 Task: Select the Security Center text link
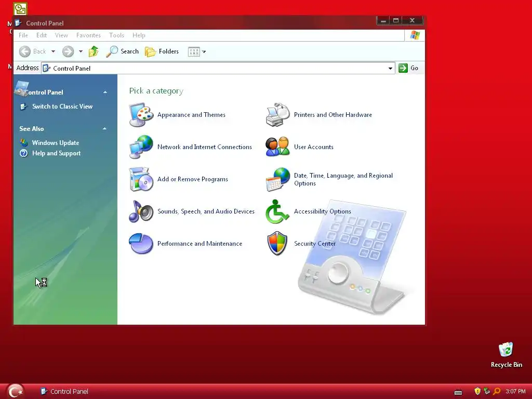[x=314, y=244]
